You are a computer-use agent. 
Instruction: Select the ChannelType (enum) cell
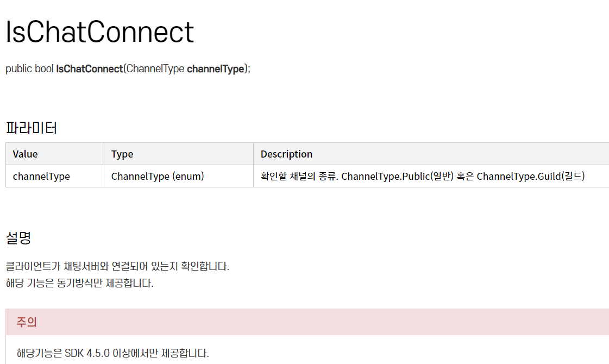point(179,177)
